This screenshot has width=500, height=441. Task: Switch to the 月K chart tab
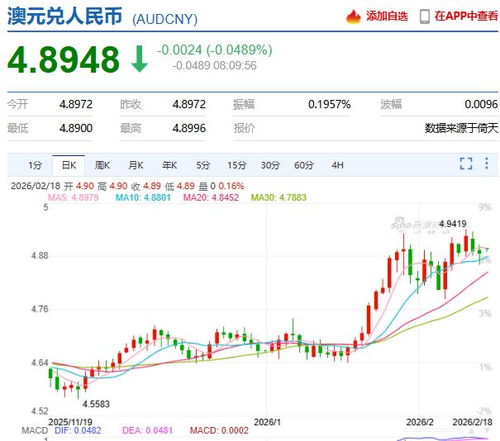(136, 165)
